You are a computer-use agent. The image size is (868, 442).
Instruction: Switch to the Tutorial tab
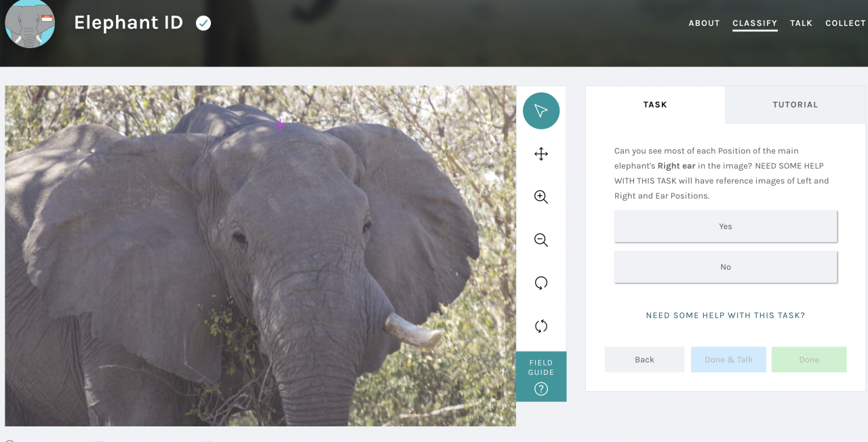point(795,104)
